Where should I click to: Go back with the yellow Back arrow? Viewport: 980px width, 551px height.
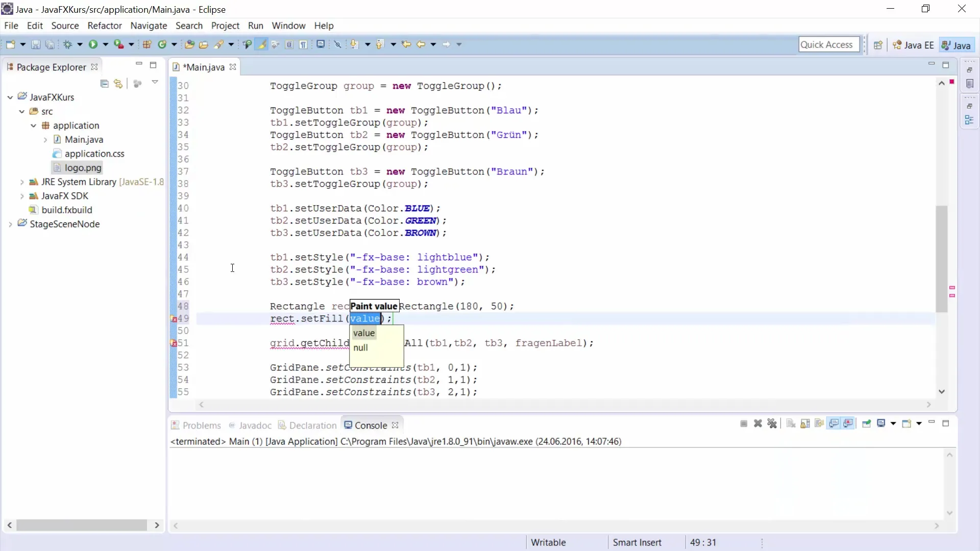[x=421, y=45]
